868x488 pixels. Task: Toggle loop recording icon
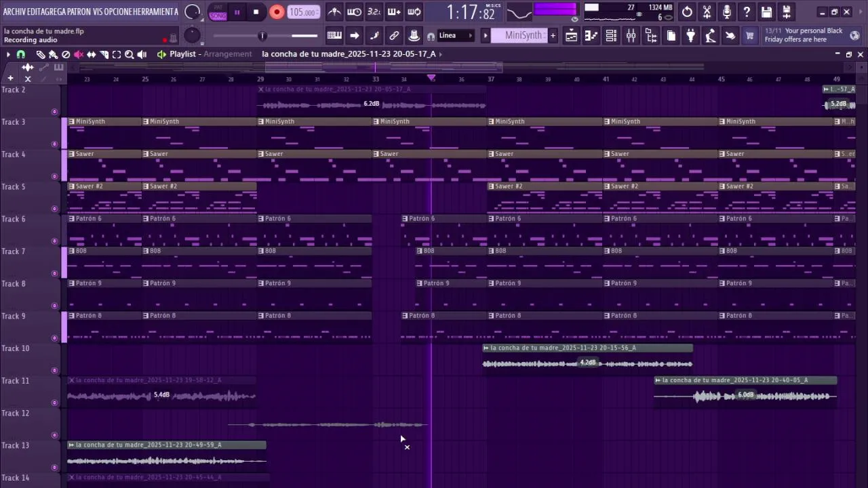[414, 12]
